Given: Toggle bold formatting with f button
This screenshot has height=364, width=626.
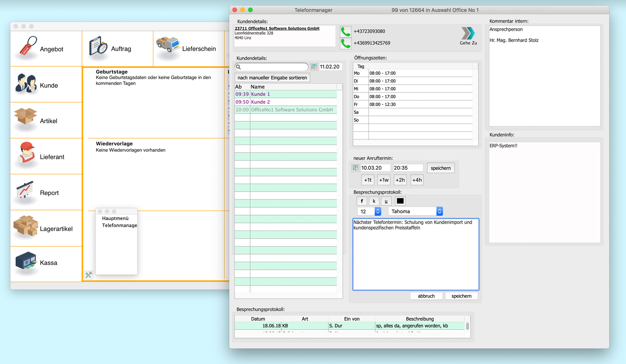Looking at the screenshot, I should (x=362, y=201).
